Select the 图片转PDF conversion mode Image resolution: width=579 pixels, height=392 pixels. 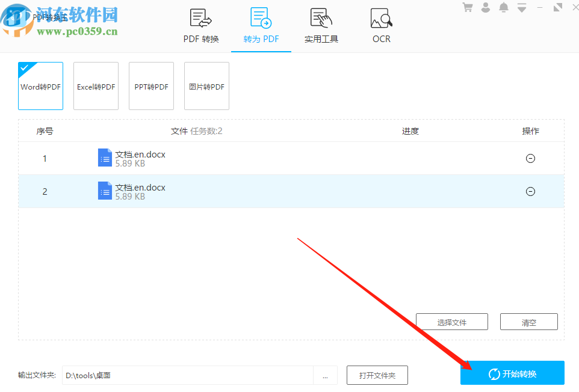206,86
